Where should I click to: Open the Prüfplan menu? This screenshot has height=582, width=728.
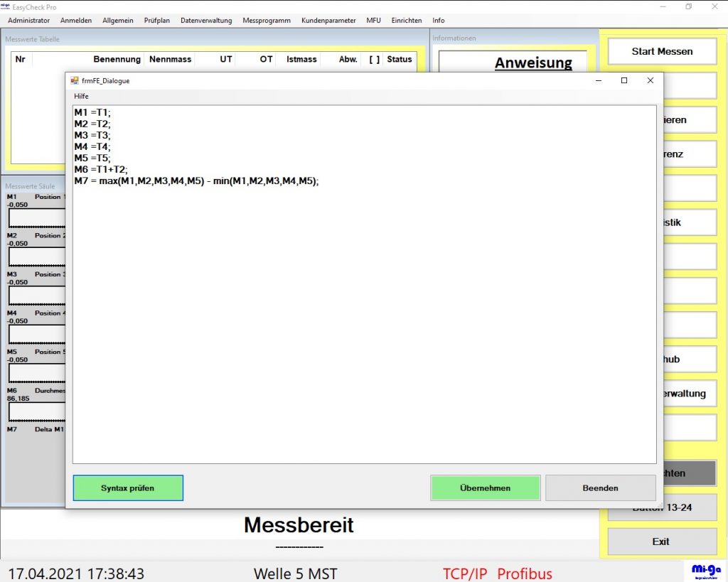156,21
